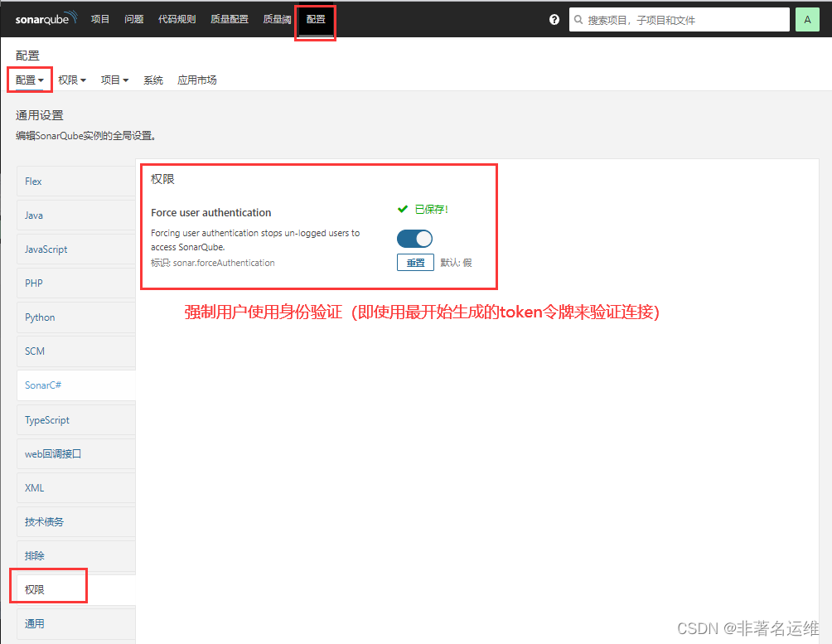Screen dimensions: 832x644
Task: Open 配置 in the top black navigation
Action: pyautogui.click(x=316, y=19)
